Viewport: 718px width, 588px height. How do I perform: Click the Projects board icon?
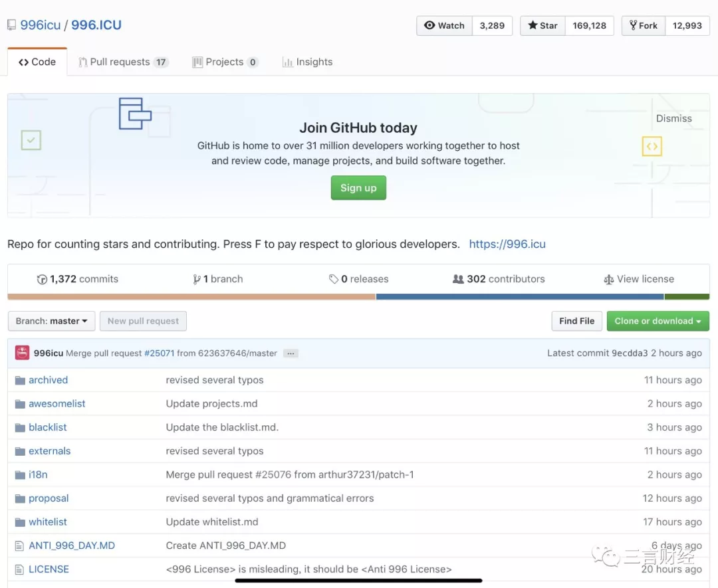197,62
